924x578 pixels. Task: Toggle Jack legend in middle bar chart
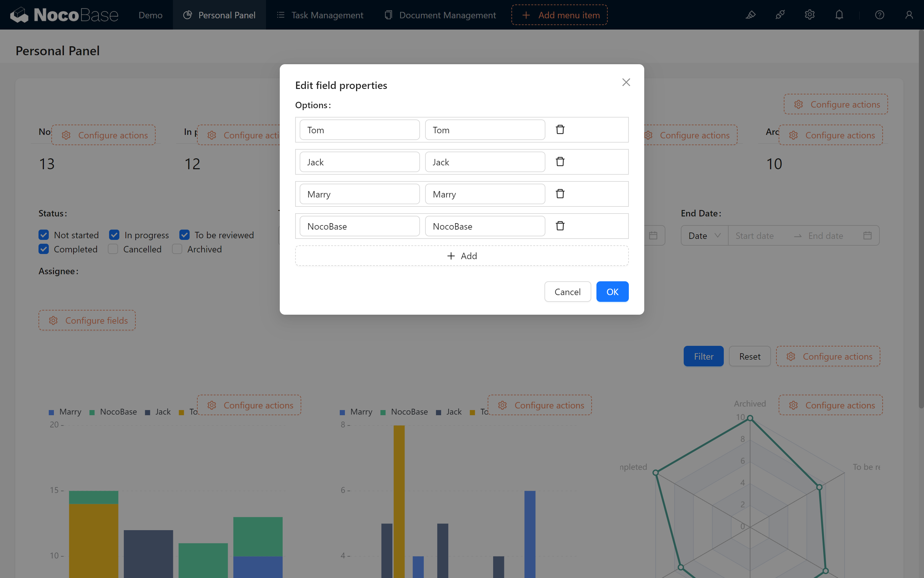pos(449,412)
